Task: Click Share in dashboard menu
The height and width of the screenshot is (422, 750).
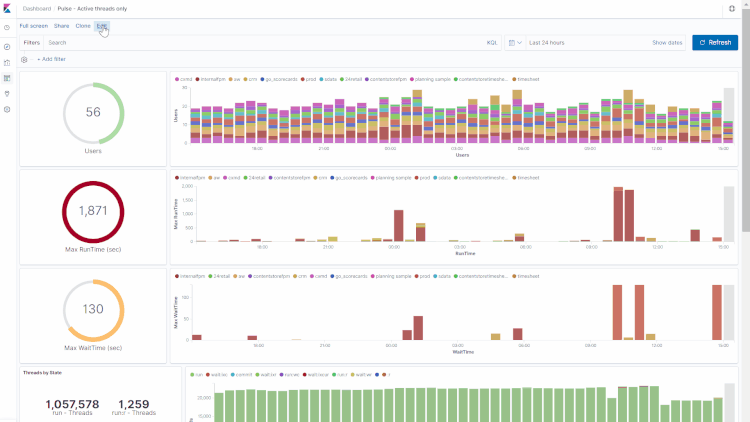Action: [x=62, y=25]
